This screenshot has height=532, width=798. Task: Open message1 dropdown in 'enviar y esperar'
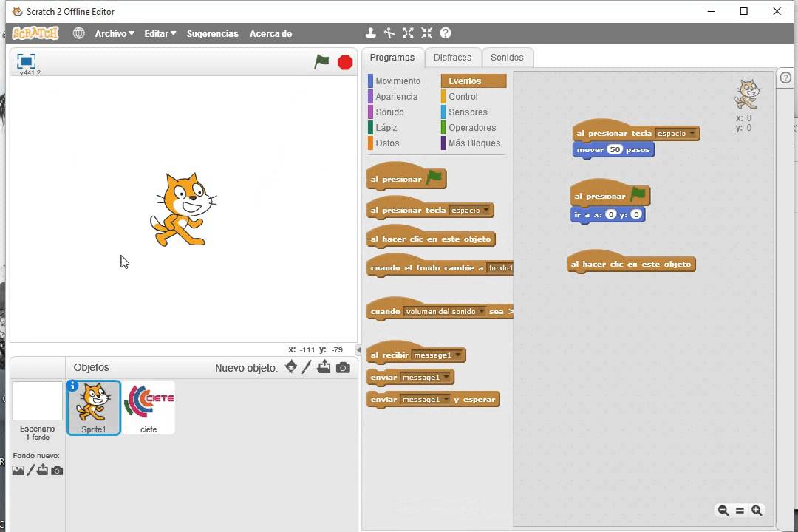coord(425,400)
